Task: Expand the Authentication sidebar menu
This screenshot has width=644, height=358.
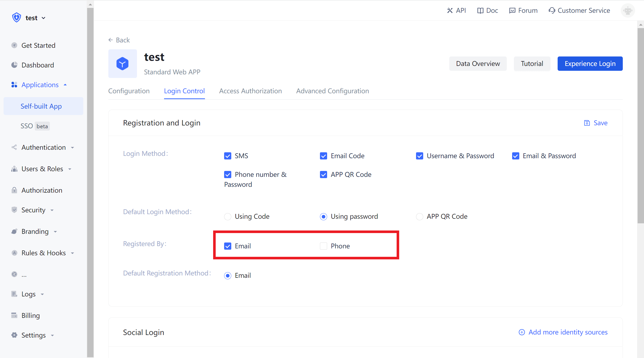Action: pyautogui.click(x=43, y=147)
